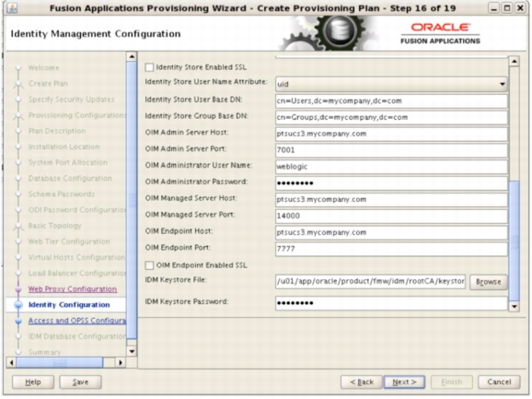Go to Access and OPSS Configuration step
The image size is (532, 399).
tap(76, 321)
